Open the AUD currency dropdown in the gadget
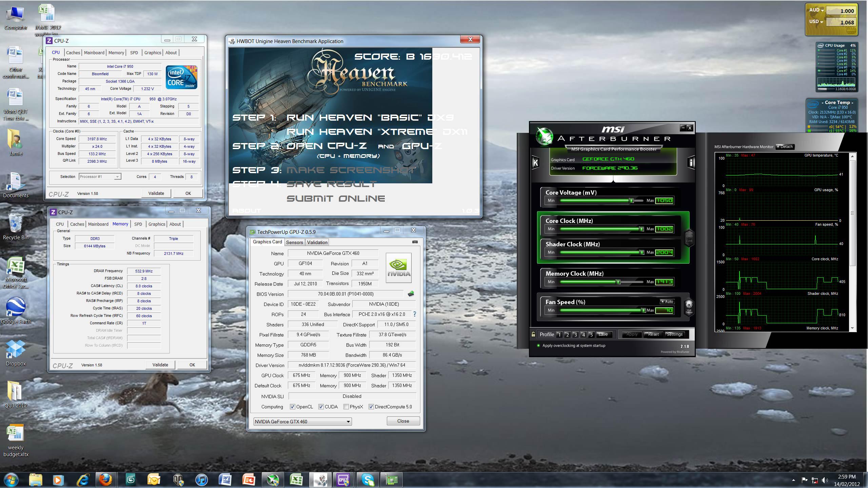Screen dimensions: 868x488 816,10
